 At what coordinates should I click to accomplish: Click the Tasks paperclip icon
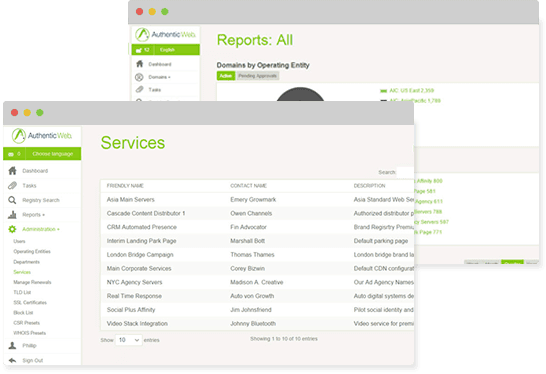(13, 186)
